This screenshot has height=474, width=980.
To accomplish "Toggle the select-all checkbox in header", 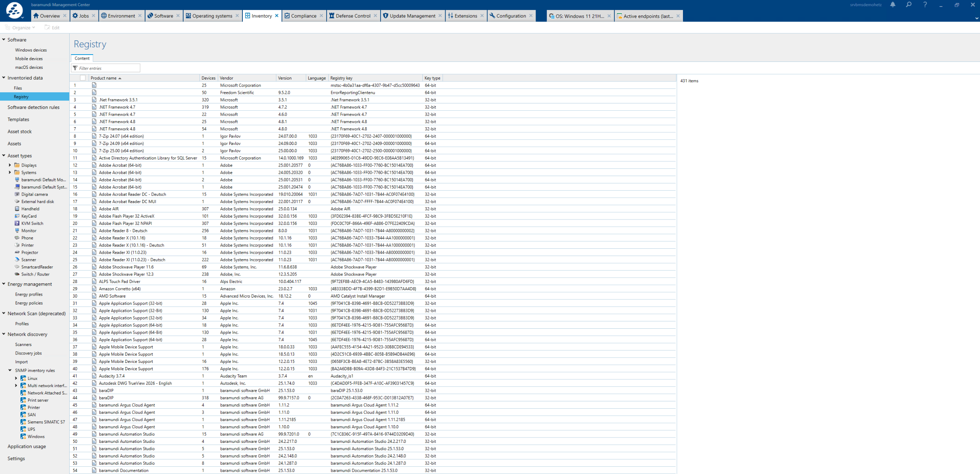I will [x=82, y=78].
